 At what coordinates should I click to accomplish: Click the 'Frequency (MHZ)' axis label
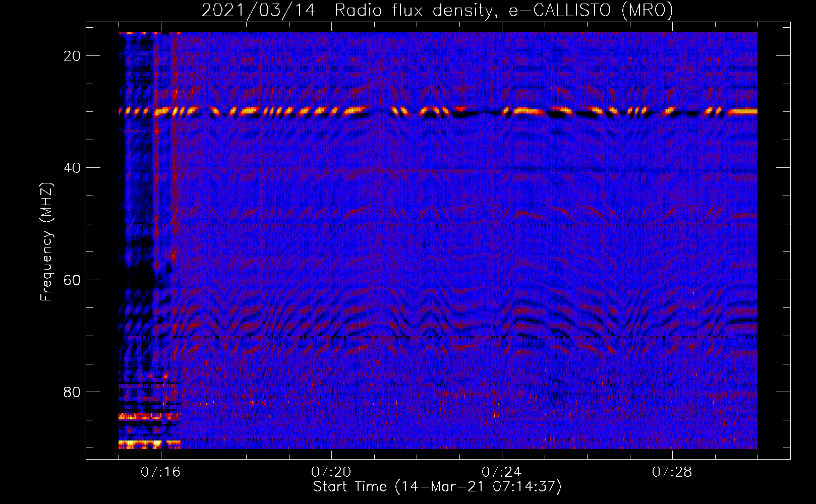[x=46, y=242]
